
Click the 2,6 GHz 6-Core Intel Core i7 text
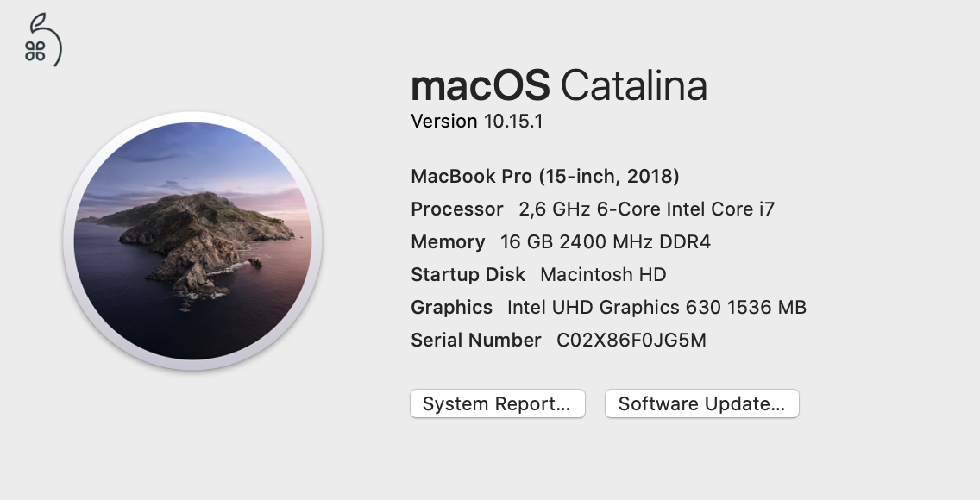click(x=646, y=209)
